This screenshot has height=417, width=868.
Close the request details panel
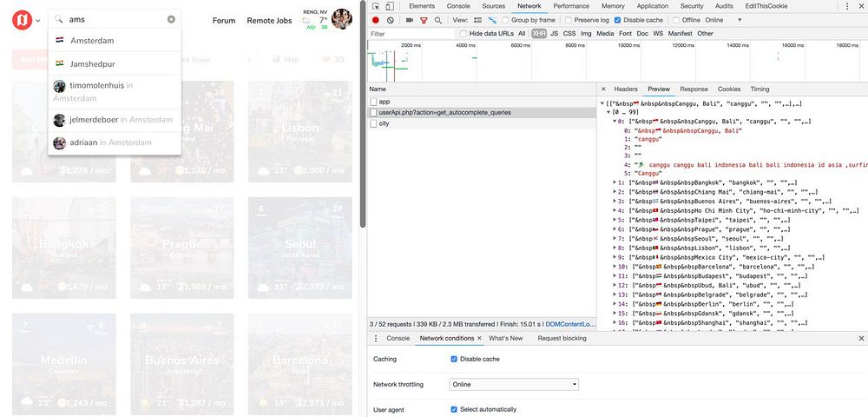point(603,89)
